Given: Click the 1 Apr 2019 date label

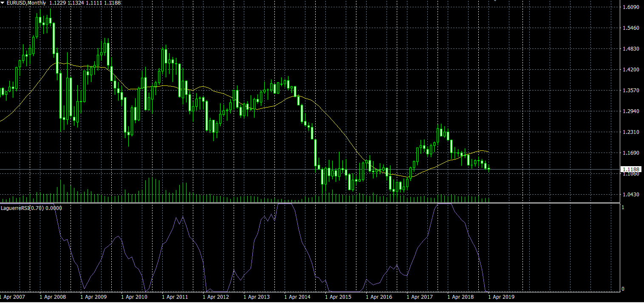Looking at the screenshot, I should [501, 297].
